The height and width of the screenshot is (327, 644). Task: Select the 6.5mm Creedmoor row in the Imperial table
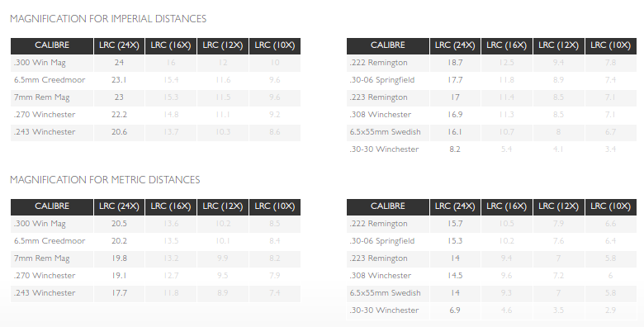coord(156,80)
